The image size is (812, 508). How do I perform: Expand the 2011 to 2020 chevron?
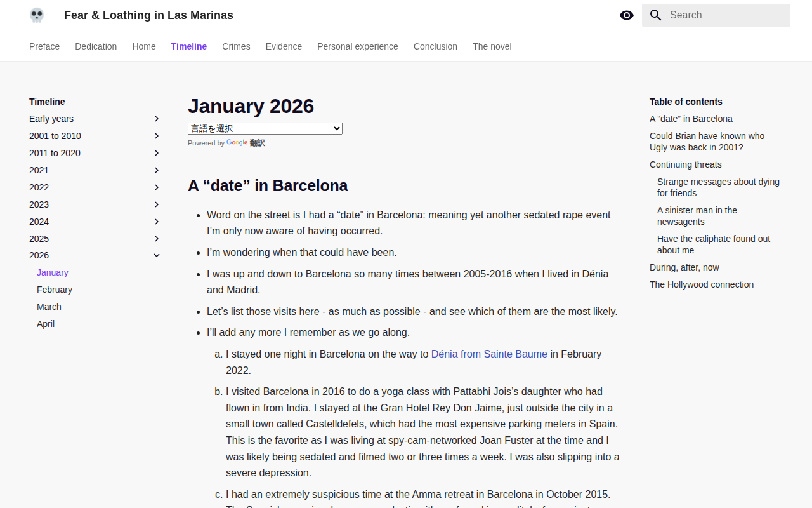[157, 153]
